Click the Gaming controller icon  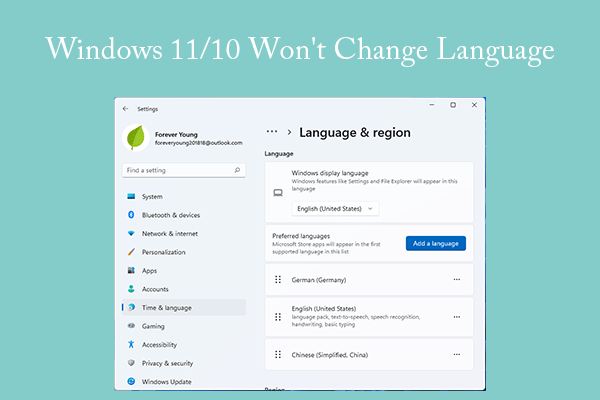pyautogui.click(x=131, y=326)
